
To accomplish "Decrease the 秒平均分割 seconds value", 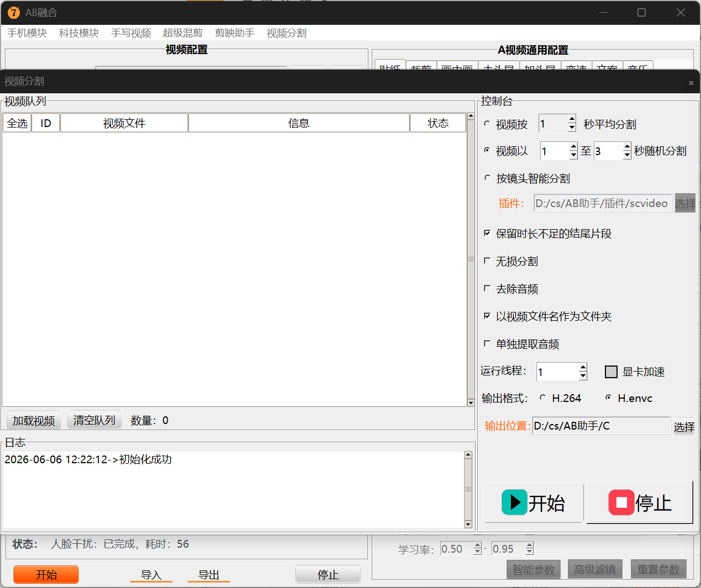I will coord(572,128).
